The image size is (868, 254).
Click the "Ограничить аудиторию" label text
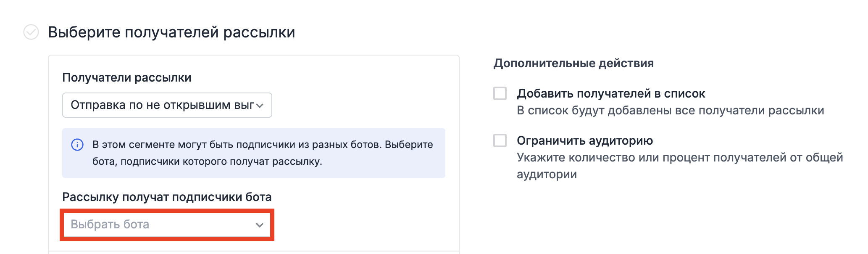[584, 140]
